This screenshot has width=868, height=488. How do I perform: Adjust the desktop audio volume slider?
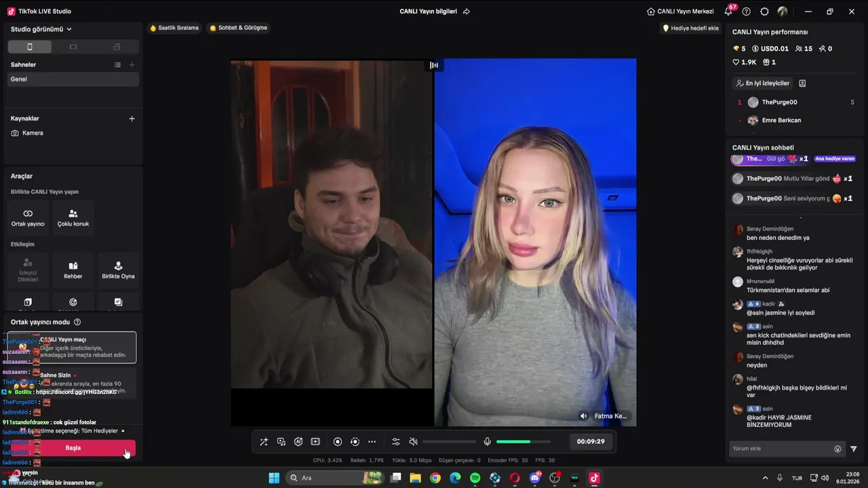(448, 442)
